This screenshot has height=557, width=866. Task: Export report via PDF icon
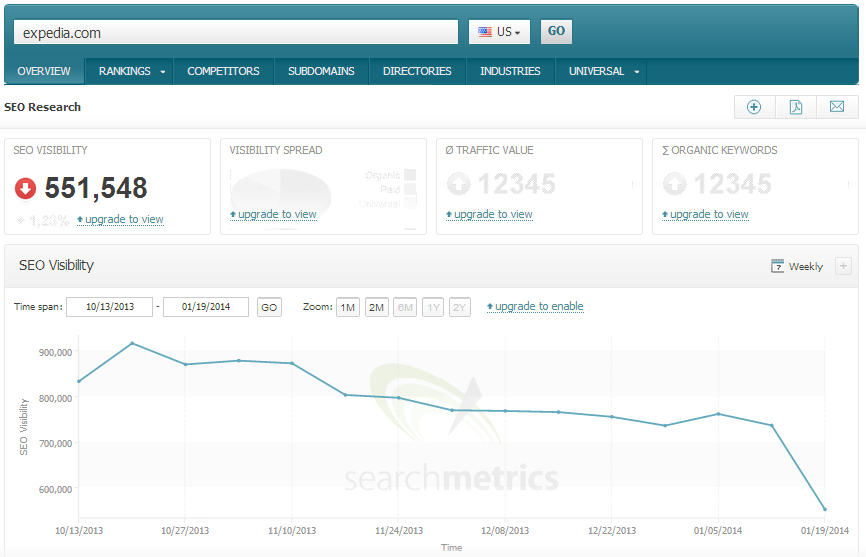point(796,107)
